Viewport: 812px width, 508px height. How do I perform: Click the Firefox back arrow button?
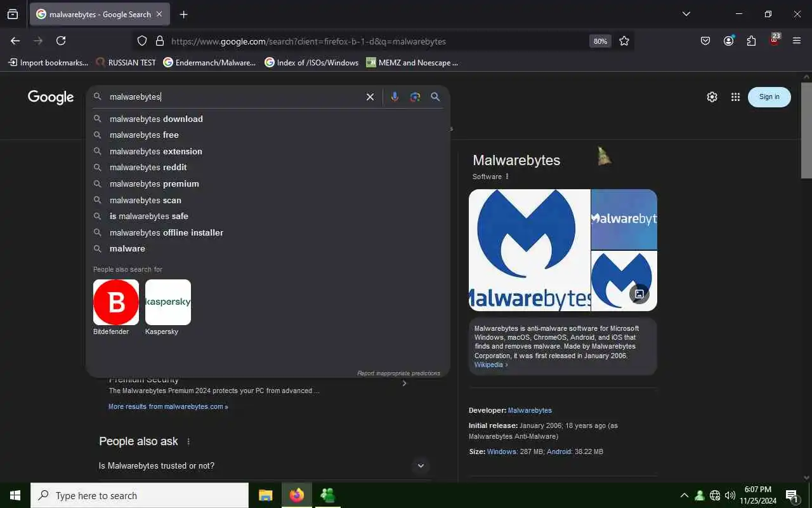(15, 41)
